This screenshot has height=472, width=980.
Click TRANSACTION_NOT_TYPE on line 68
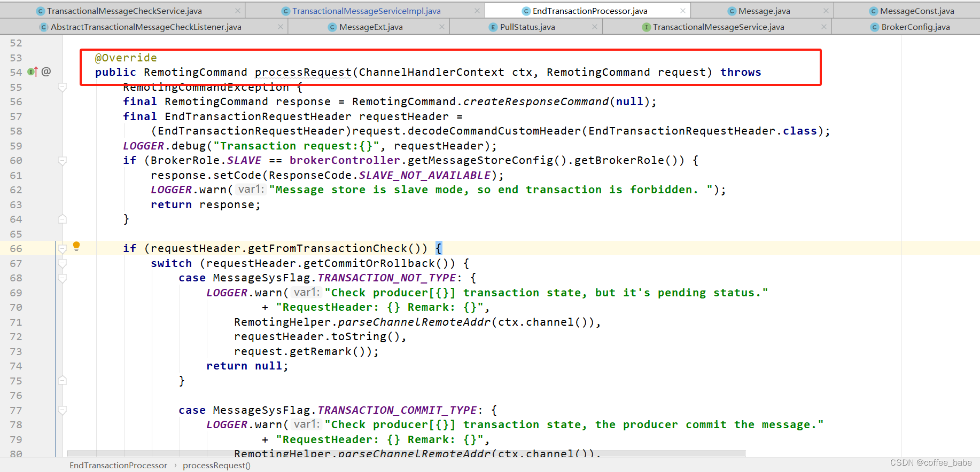tap(387, 278)
